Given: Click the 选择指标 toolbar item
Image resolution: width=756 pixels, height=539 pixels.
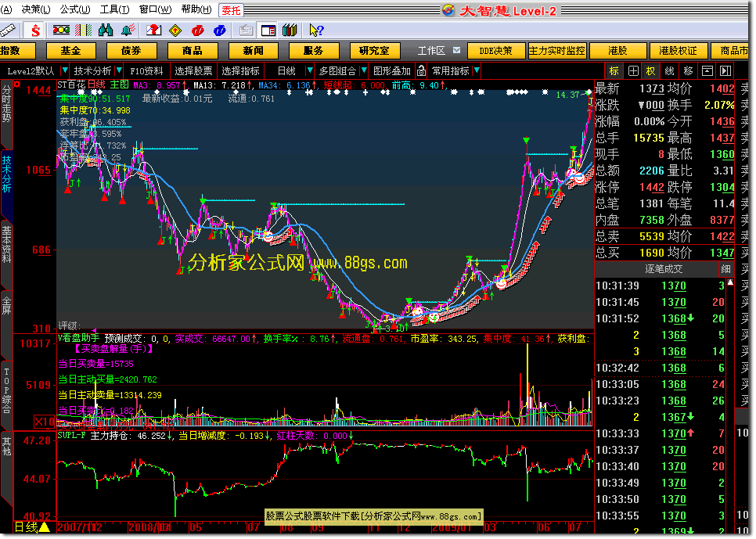Looking at the screenshot, I should (240, 71).
